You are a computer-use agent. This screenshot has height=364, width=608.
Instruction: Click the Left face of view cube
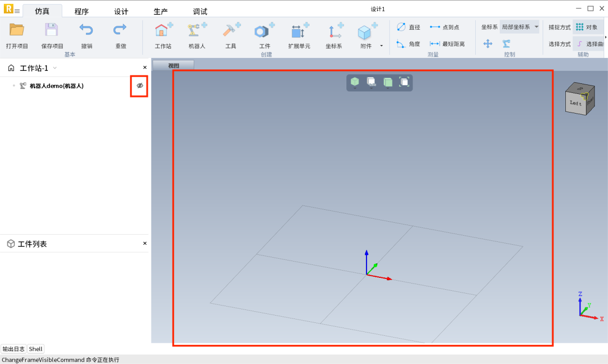point(575,103)
